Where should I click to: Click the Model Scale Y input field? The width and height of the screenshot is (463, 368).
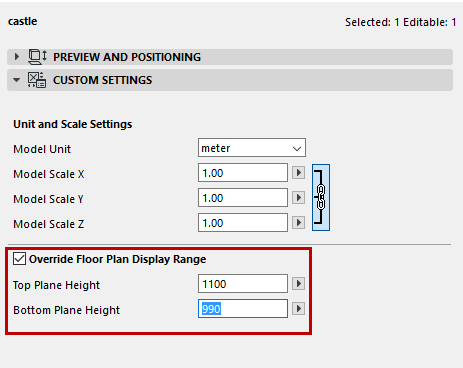click(243, 198)
